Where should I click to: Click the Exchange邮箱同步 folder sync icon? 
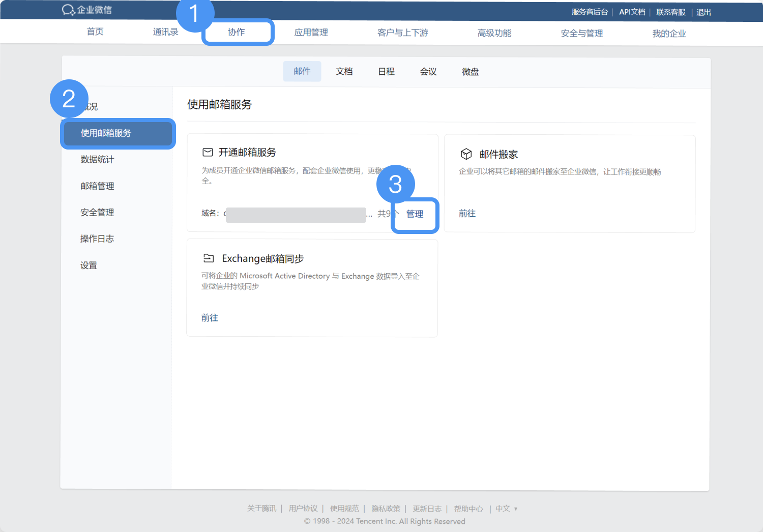(x=209, y=258)
